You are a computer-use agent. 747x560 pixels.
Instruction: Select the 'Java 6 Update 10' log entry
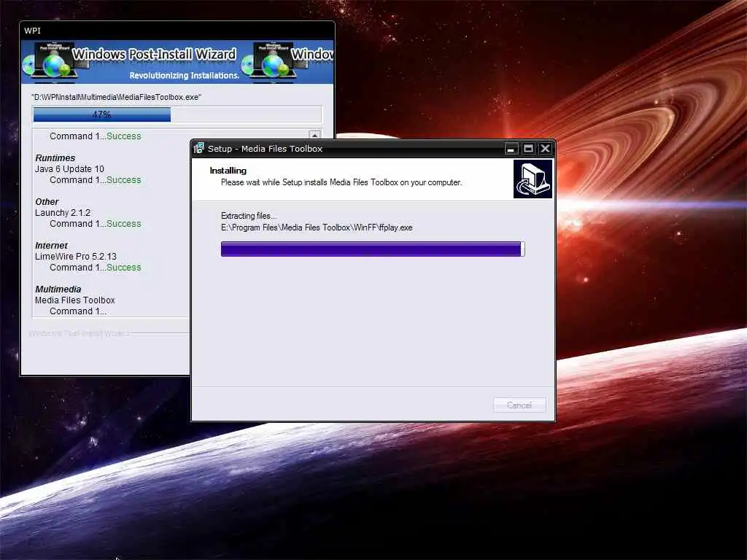click(69, 169)
